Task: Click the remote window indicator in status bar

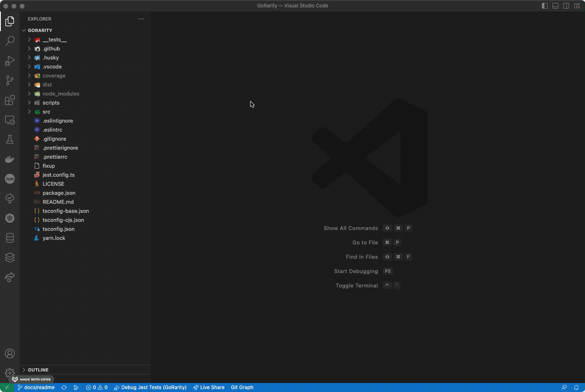Action: (x=7, y=387)
